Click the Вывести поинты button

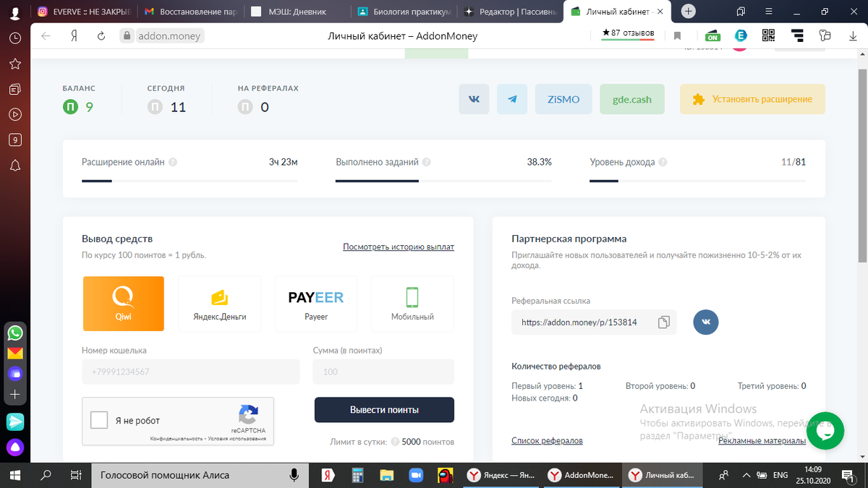(x=384, y=410)
